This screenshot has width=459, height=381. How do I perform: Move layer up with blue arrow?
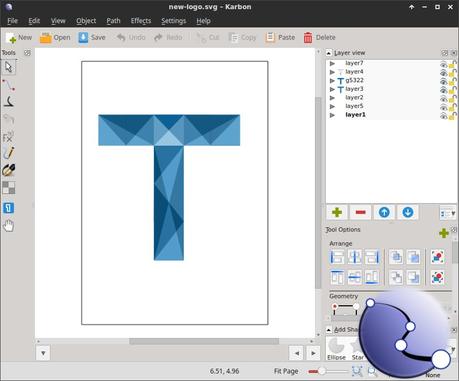(x=384, y=212)
